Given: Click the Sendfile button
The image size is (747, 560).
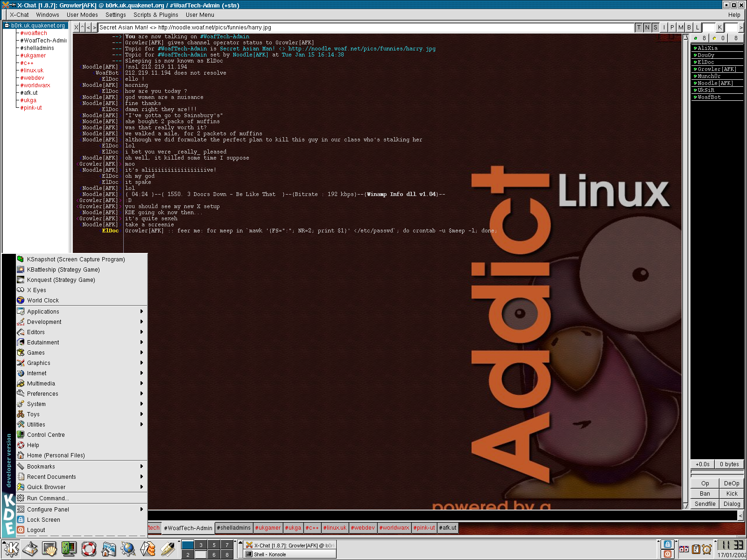Looking at the screenshot, I should click(x=705, y=504).
